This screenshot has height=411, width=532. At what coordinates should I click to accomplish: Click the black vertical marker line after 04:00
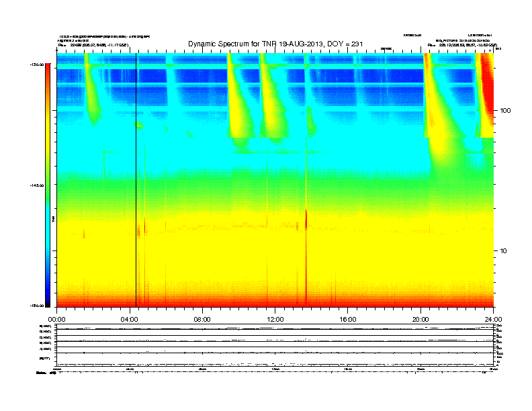[x=136, y=180]
